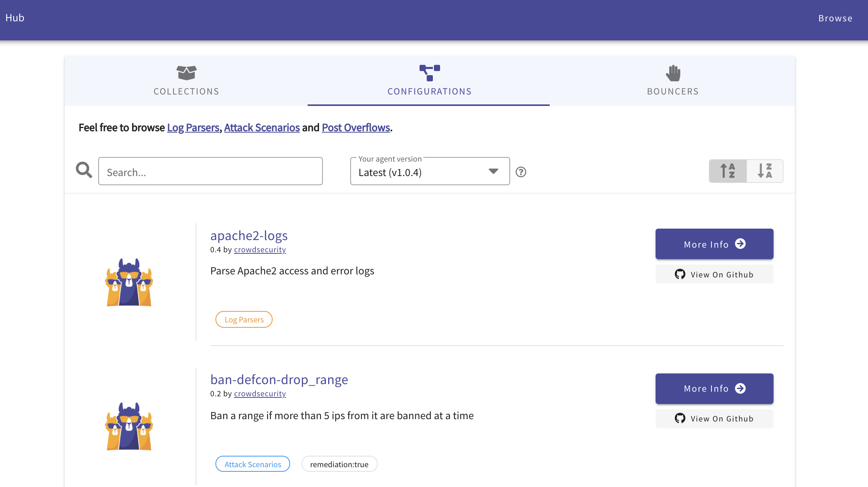The height and width of the screenshot is (487, 868).
Task: Click the search magnifier icon
Action: (x=84, y=170)
